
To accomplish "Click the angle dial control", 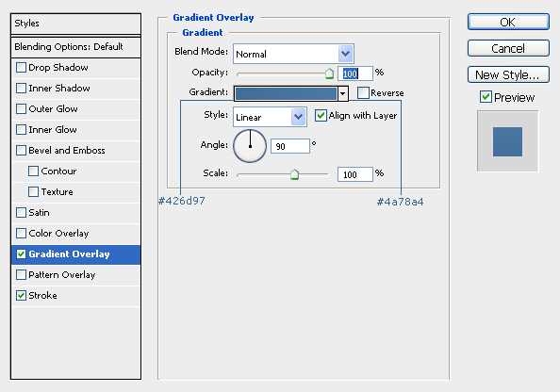I will pyautogui.click(x=250, y=146).
